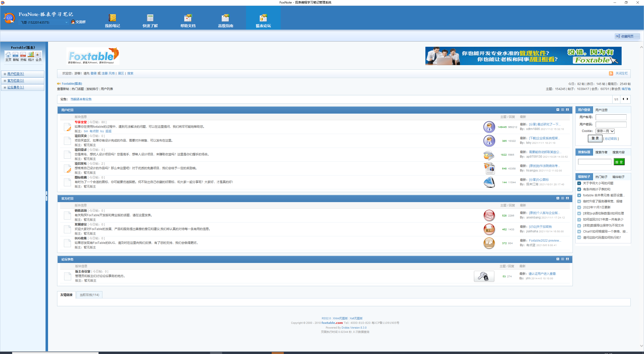
Task: Click 当前还未有公告 announcement link
Action: (81, 99)
